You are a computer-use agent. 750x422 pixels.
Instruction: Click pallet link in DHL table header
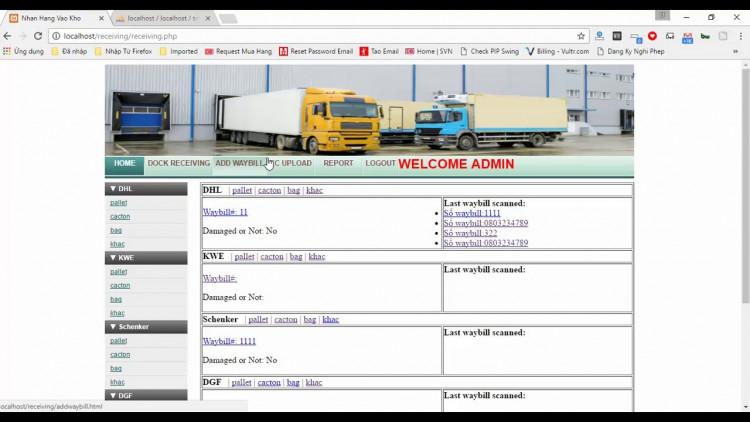tap(242, 190)
